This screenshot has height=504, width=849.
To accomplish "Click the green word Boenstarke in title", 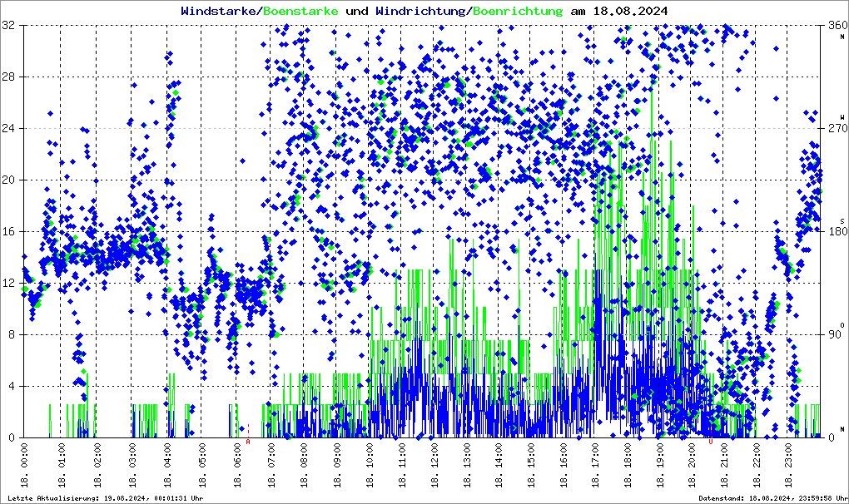I will pyautogui.click(x=301, y=11).
